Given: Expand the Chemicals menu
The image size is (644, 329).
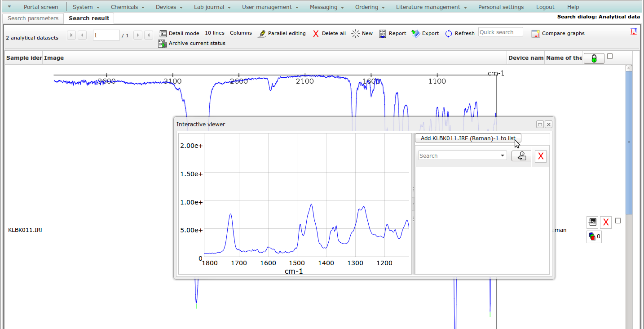Looking at the screenshot, I should click(x=128, y=7).
